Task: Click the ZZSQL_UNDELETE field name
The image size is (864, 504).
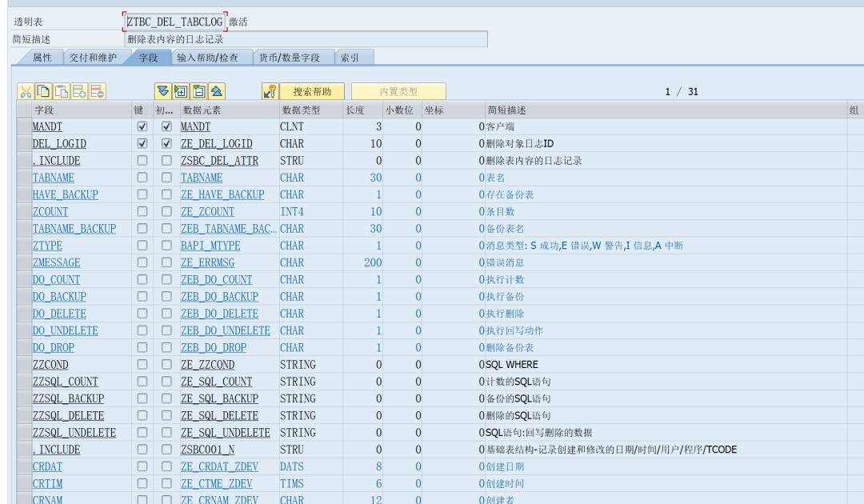Action: click(x=74, y=432)
